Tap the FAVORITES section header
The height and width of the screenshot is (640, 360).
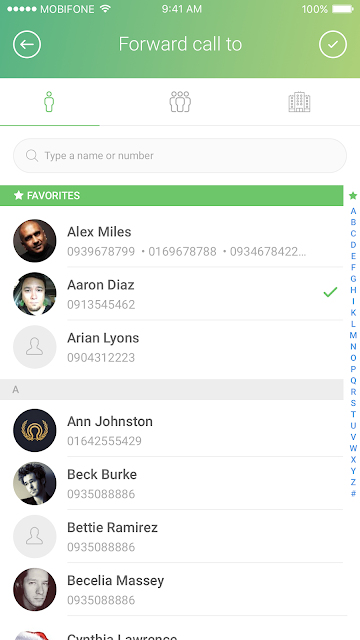click(171, 196)
